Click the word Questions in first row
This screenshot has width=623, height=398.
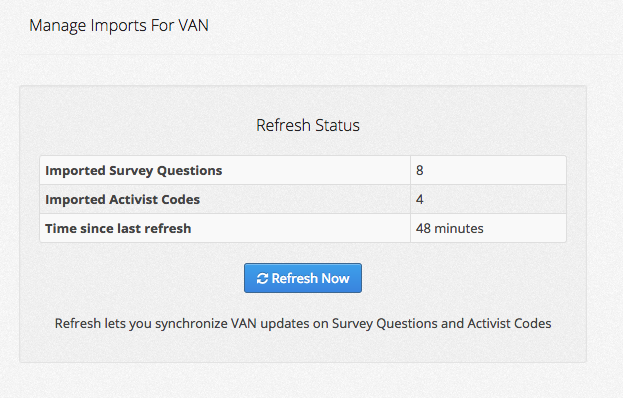190,170
